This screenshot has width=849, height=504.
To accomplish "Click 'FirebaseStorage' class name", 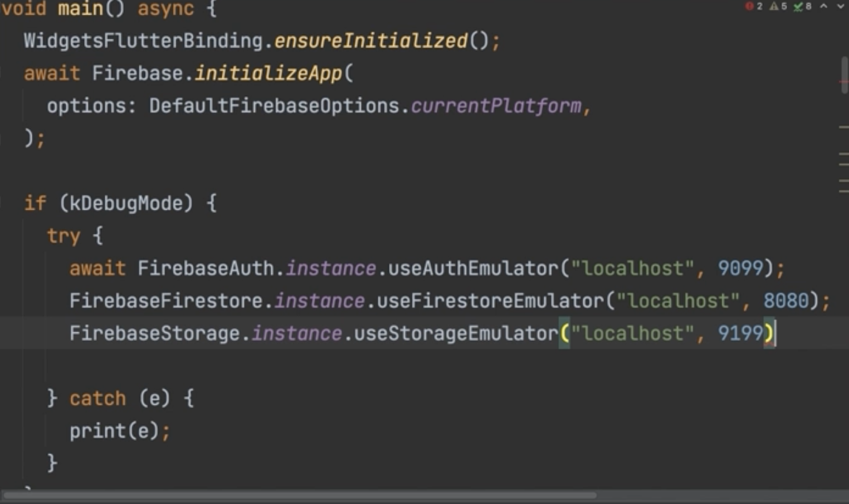I will 155,334.
